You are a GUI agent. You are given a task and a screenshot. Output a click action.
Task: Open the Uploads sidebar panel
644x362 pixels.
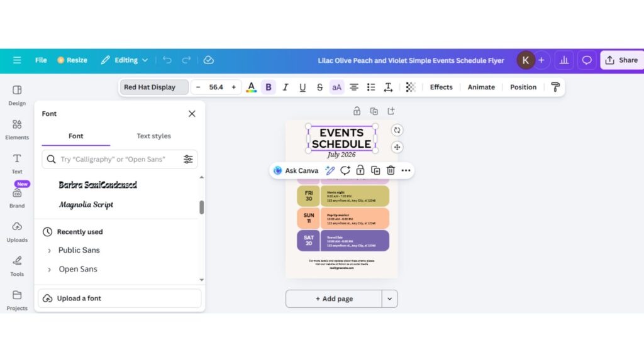17,231
